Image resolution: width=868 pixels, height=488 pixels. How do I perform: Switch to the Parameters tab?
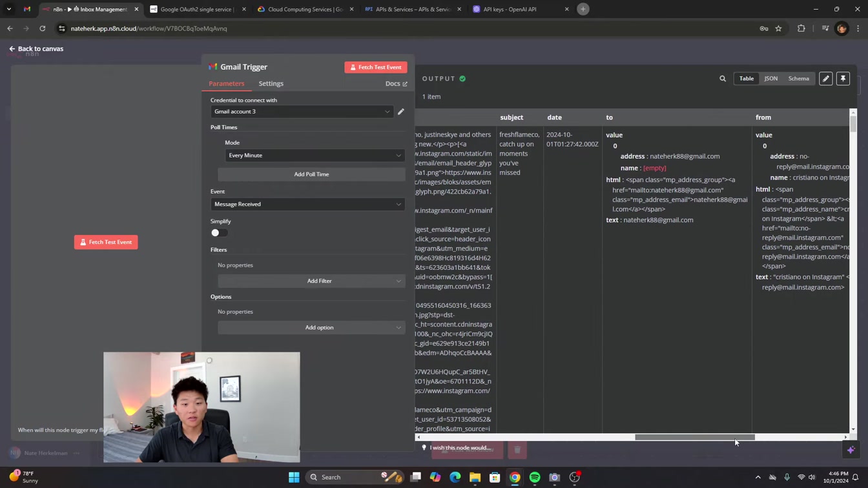226,83
